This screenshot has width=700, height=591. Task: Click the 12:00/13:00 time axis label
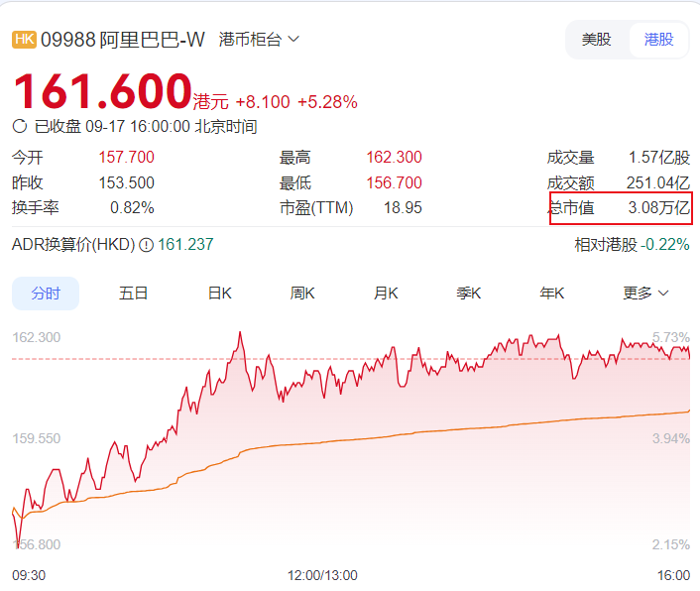coord(322,575)
